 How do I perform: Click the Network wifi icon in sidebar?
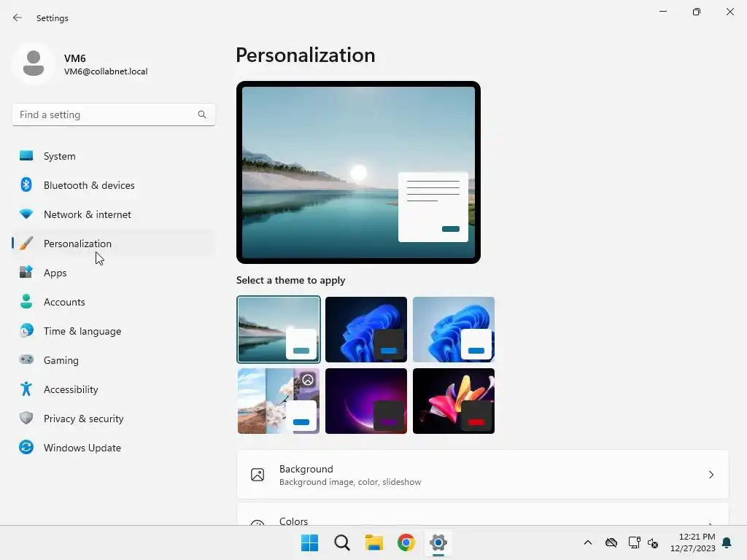click(x=26, y=214)
